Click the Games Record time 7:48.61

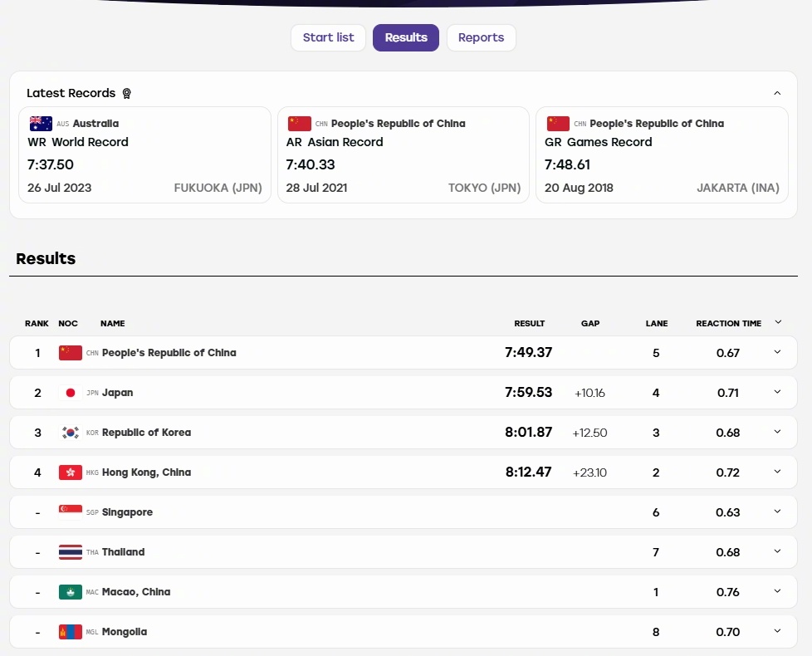[567, 164]
